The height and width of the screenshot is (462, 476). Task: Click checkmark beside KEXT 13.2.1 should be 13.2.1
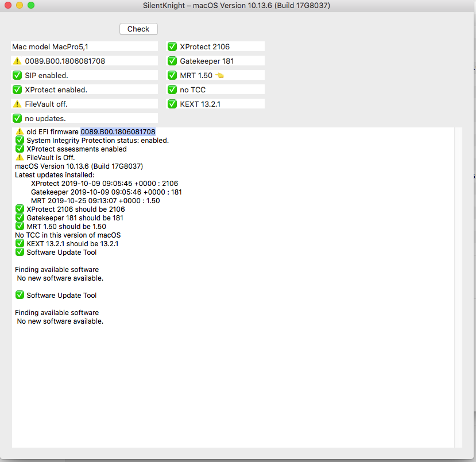pyautogui.click(x=20, y=243)
